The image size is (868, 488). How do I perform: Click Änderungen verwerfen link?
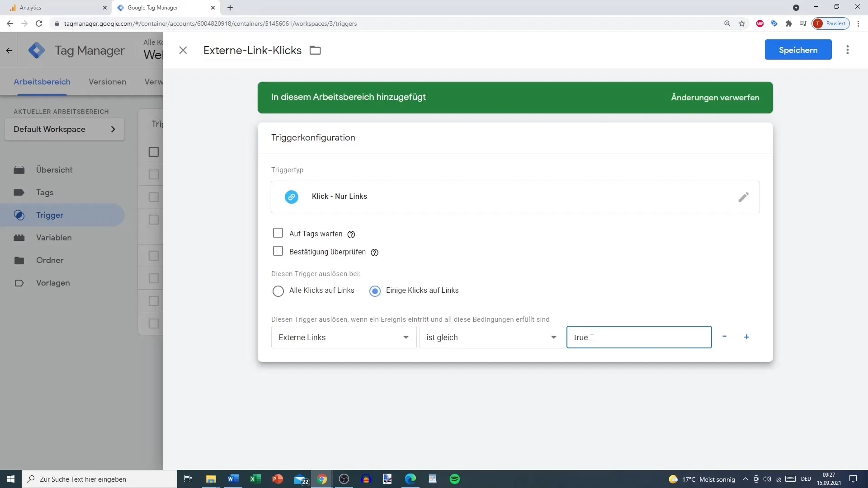point(715,98)
